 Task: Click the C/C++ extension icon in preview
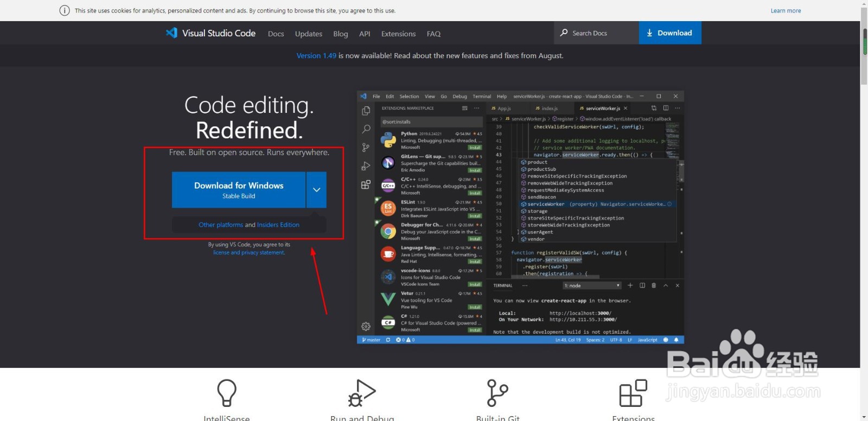[x=388, y=186]
